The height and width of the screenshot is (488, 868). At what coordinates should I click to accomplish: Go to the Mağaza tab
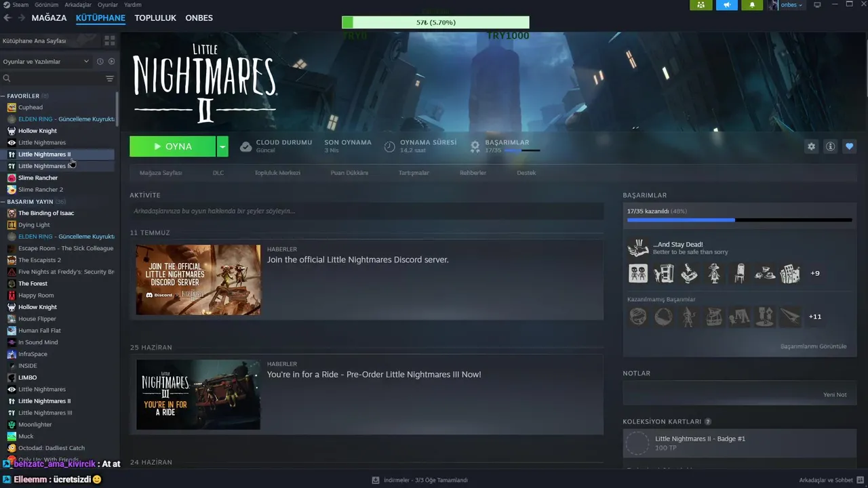(50, 18)
